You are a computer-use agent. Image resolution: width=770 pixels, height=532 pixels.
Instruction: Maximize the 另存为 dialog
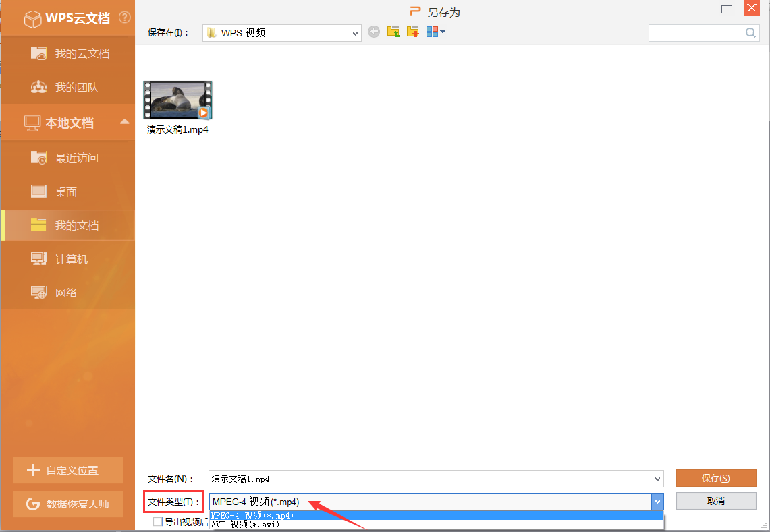tap(727, 9)
